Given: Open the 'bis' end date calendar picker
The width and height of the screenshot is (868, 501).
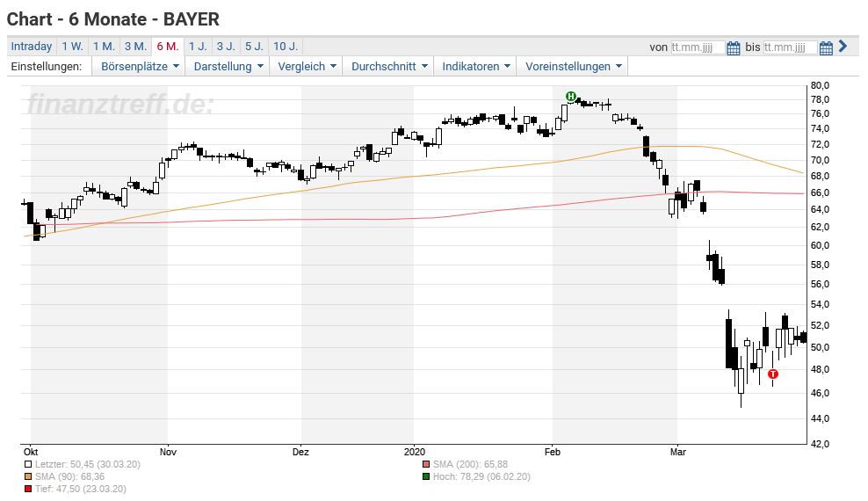Looking at the screenshot, I should point(826,48).
